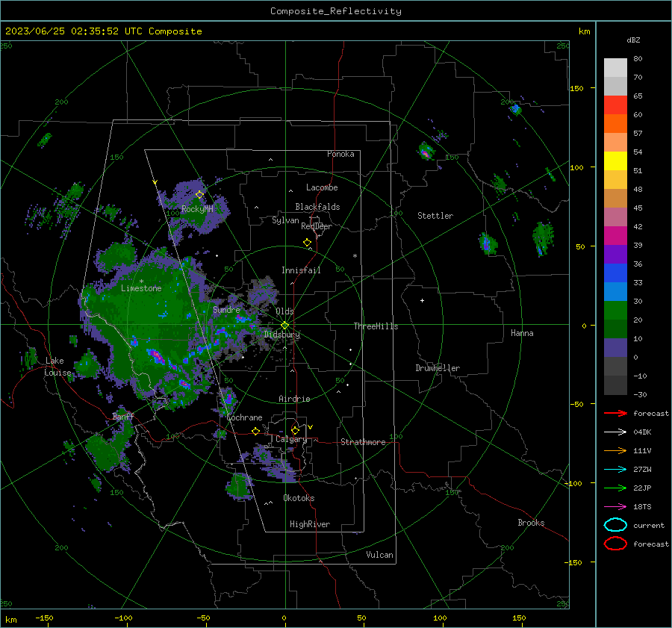This screenshot has height=628, width=672.
Task: Click the Calgary city label
Action: pos(291,439)
